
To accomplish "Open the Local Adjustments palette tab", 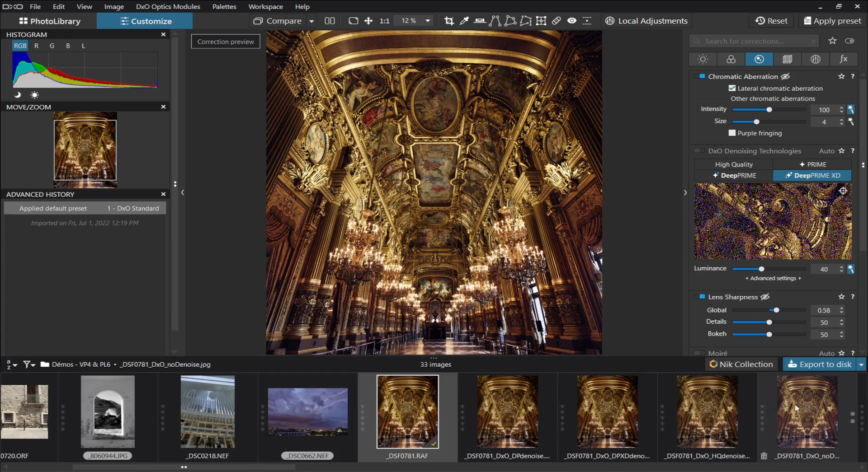I will pyautogui.click(x=816, y=59).
